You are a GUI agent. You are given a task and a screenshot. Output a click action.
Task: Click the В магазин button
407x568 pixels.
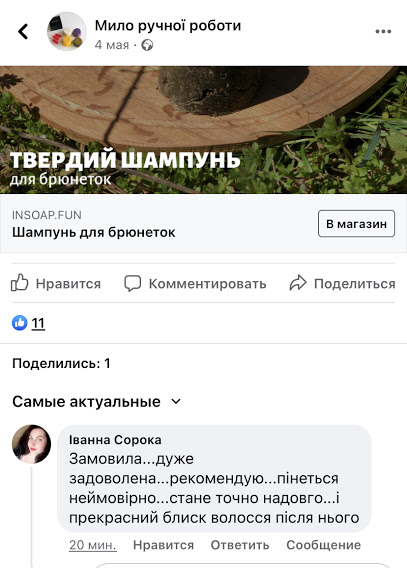(x=356, y=224)
